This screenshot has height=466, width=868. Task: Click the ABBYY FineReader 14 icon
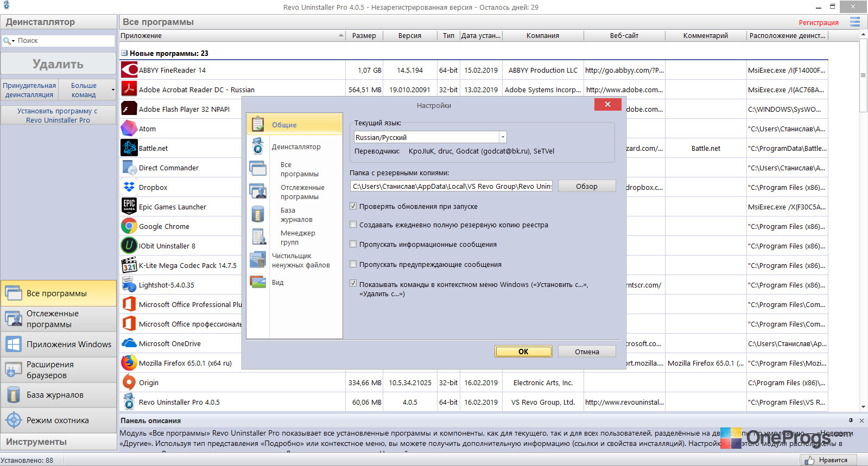click(x=129, y=70)
